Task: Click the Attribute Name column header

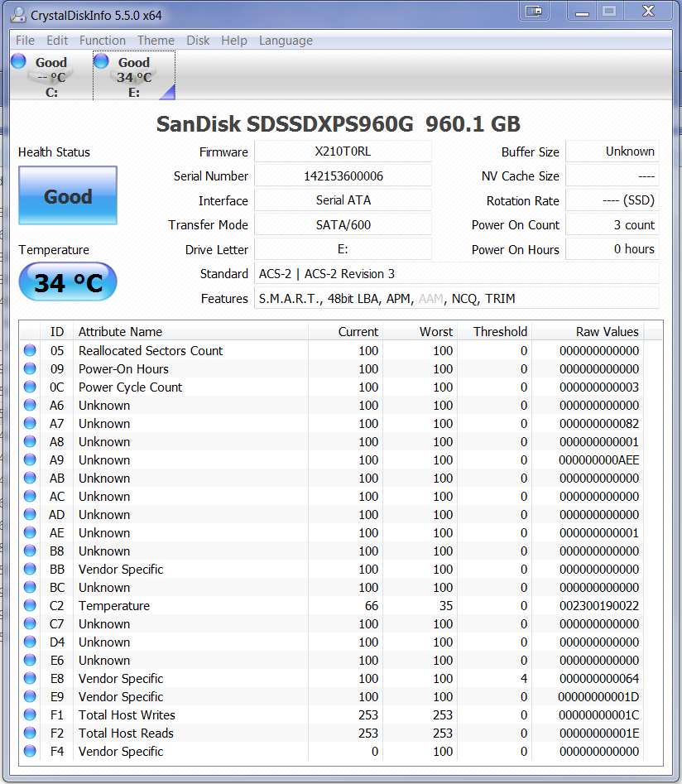Action: tap(120, 332)
